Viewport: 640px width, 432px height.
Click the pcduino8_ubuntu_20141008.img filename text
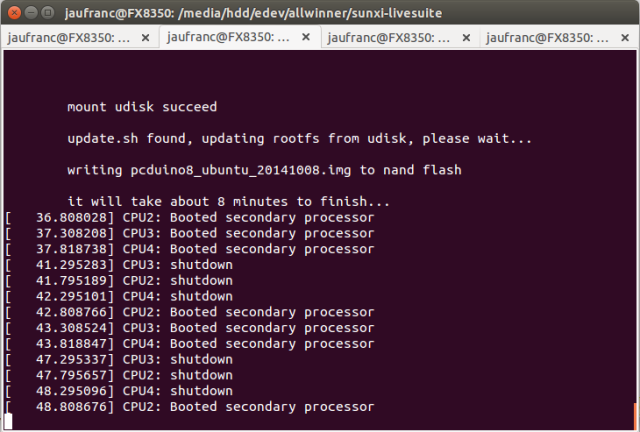pyautogui.click(x=241, y=170)
